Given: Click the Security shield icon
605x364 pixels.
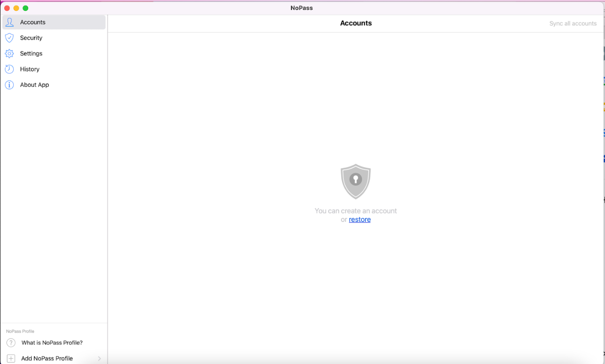Looking at the screenshot, I should [x=9, y=38].
